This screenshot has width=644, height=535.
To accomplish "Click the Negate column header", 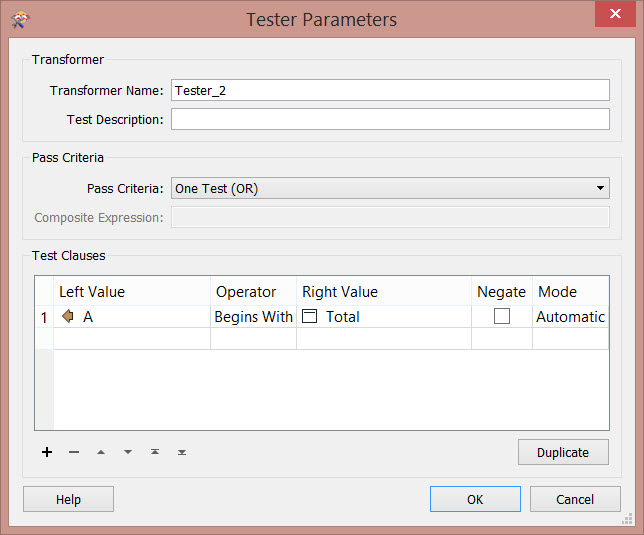I will 501,292.
